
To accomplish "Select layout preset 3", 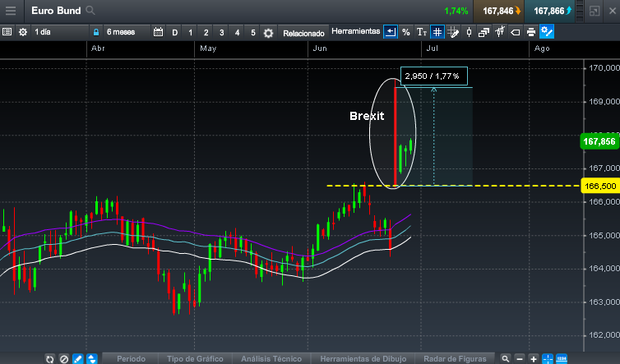I will pyautogui.click(x=222, y=32).
